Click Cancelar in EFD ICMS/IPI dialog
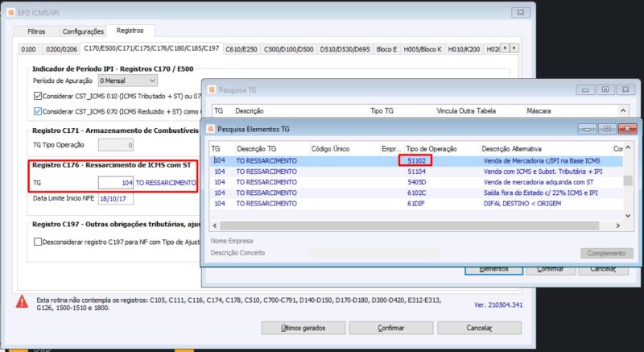Viewport: 644px width, 352px height. 479,328
